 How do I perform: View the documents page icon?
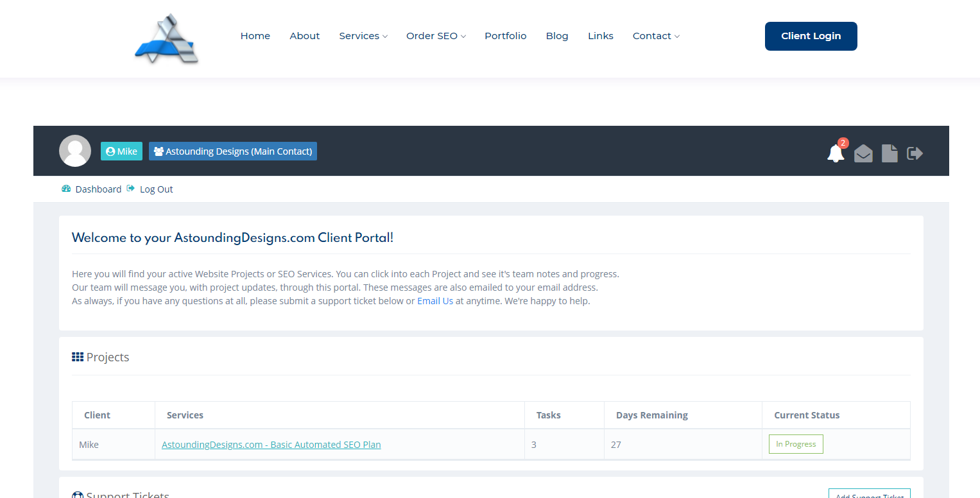click(x=889, y=153)
